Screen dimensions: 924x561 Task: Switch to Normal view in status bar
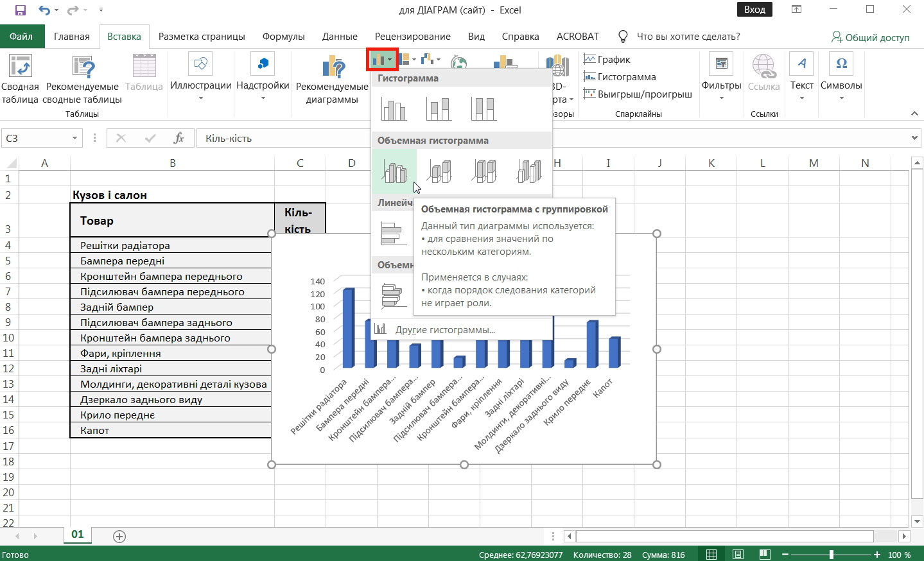click(711, 555)
